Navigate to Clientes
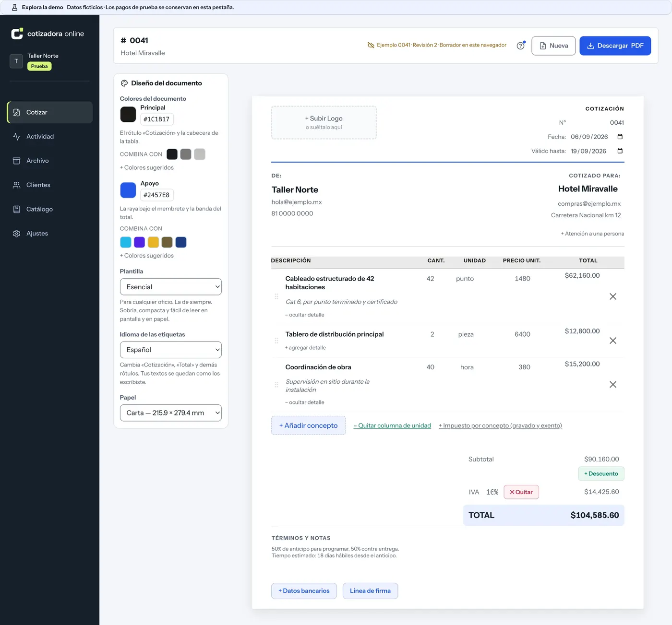 click(50, 185)
